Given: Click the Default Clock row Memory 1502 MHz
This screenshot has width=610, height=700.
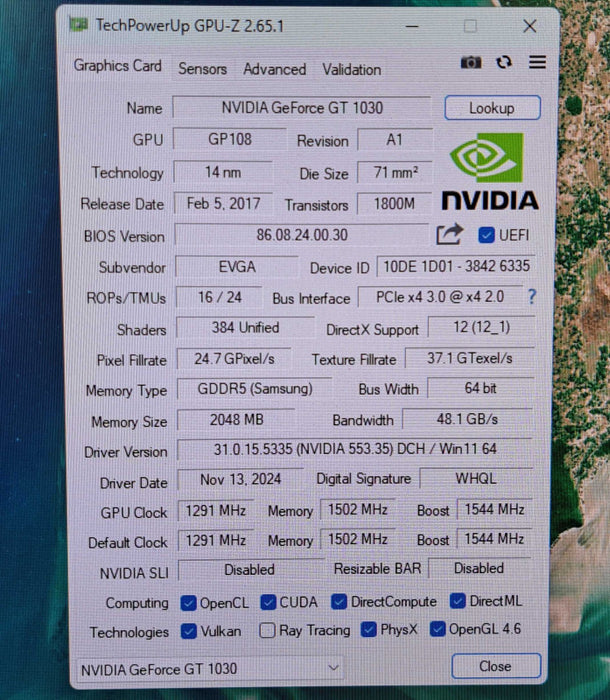Looking at the screenshot, I should tap(358, 539).
